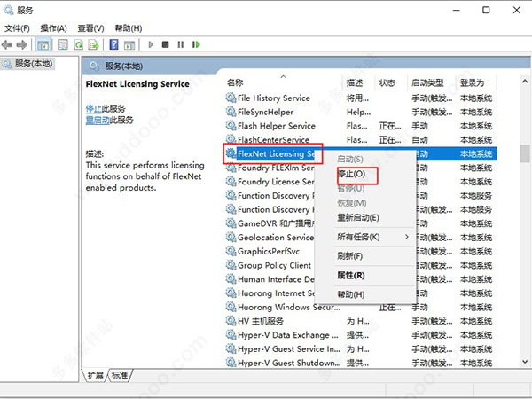Image resolution: width=532 pixels, height=399 pixels.
Task: Select the GameDVR 和广播用户服务 row
Action: pos(360,223)
